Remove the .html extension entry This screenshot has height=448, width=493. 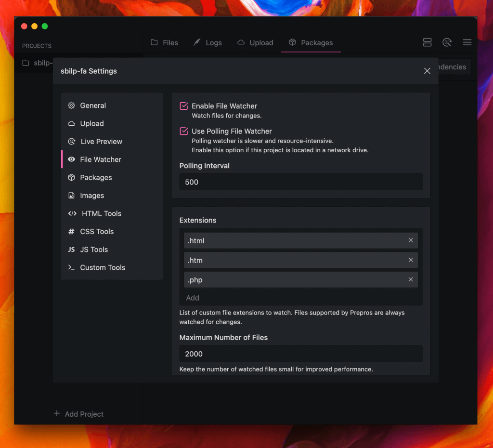(411, 240)
